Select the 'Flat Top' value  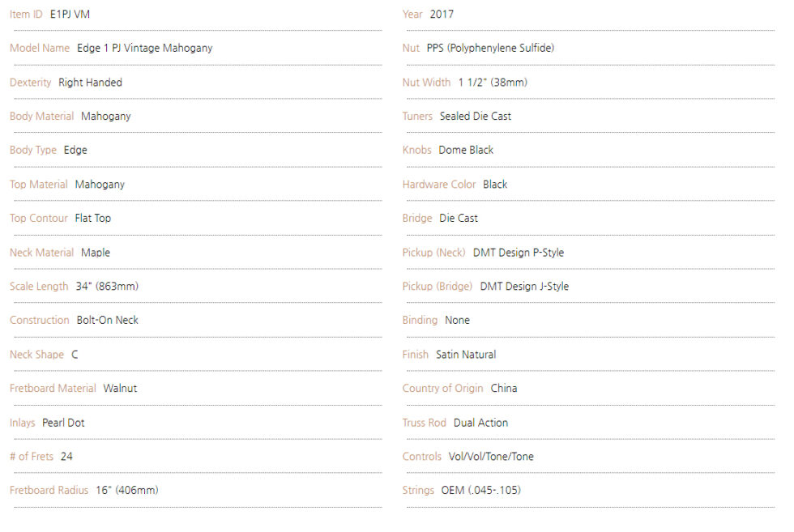pos(92,218)
